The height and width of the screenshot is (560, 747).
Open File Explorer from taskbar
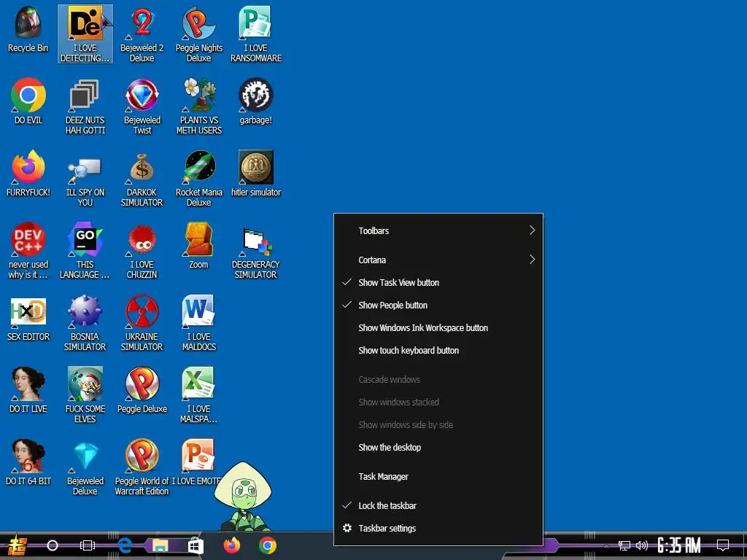point(160,545)
